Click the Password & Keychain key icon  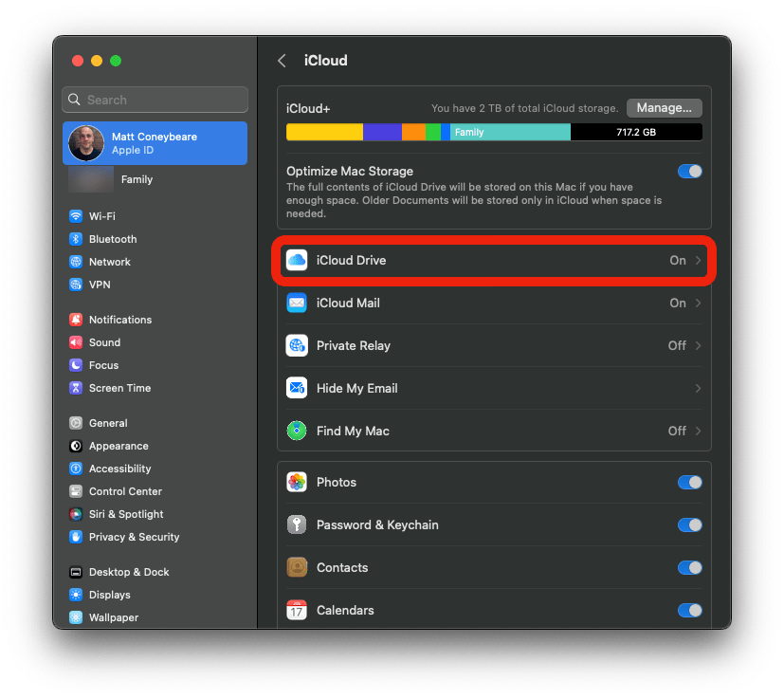pos(297,524)
